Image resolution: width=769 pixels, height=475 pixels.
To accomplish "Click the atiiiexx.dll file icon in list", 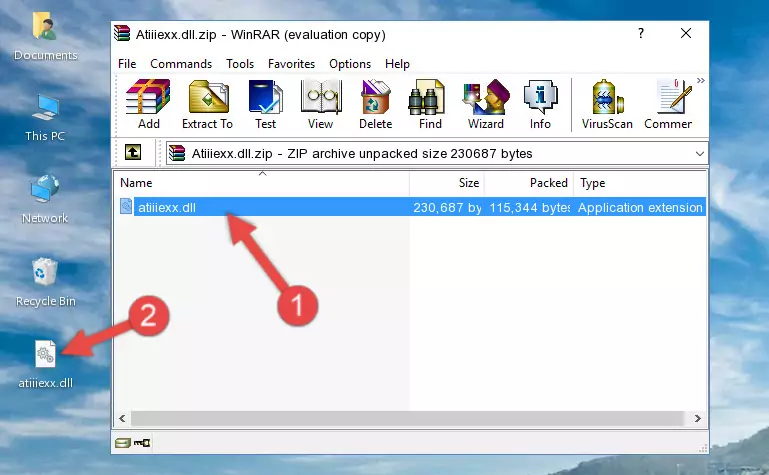I will pos(126,206).
